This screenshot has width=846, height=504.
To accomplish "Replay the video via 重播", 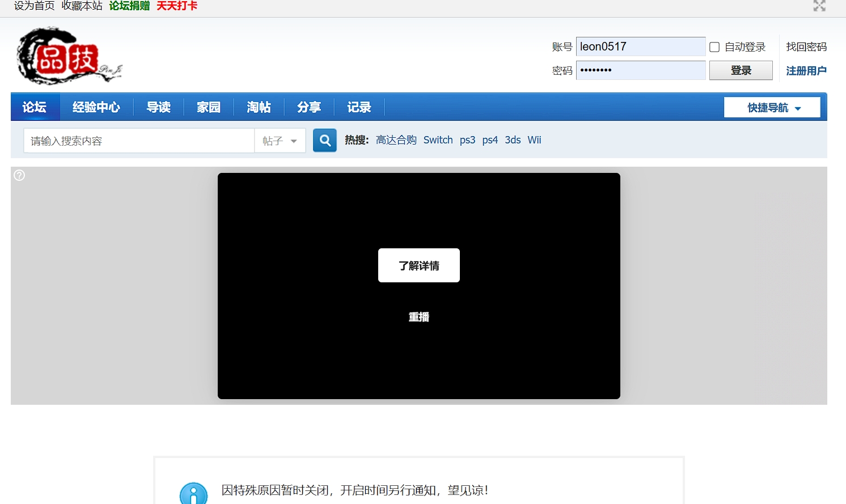I will (x=418, y=317).
